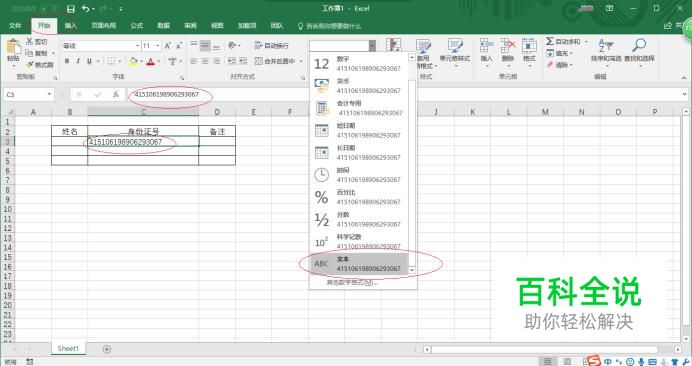Toggle Underline formatting
Screen dimensions: 692x366
[x=89, y=61]
